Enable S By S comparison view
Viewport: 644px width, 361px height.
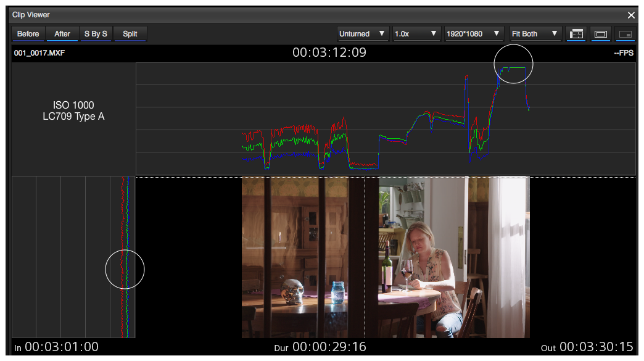[x=96, y=34]
